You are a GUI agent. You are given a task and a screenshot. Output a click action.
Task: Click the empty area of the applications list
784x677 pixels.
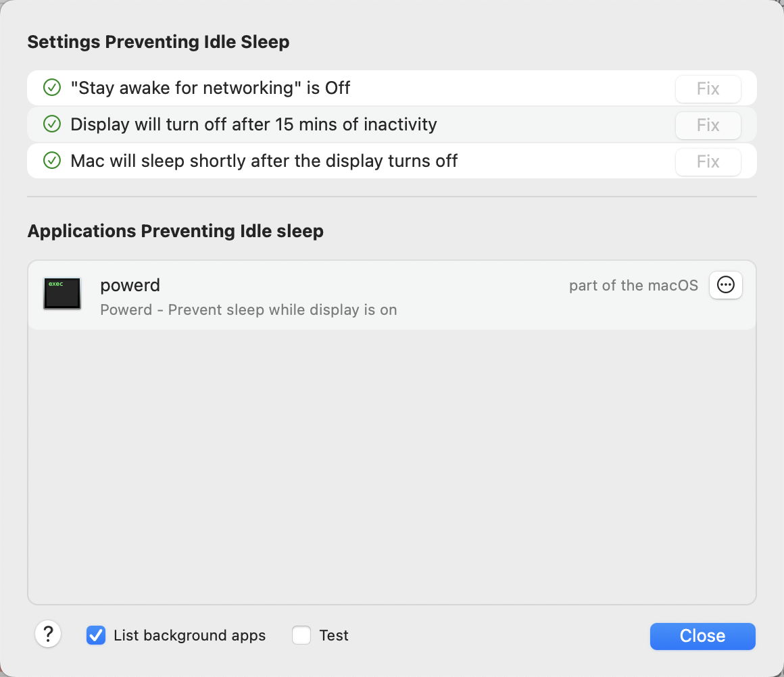click(392, 466)
